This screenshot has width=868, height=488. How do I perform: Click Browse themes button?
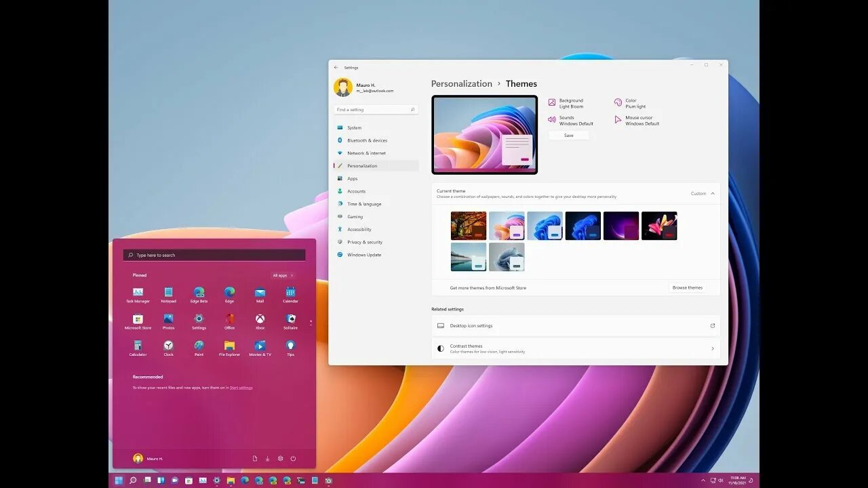(x=687, y=287)
